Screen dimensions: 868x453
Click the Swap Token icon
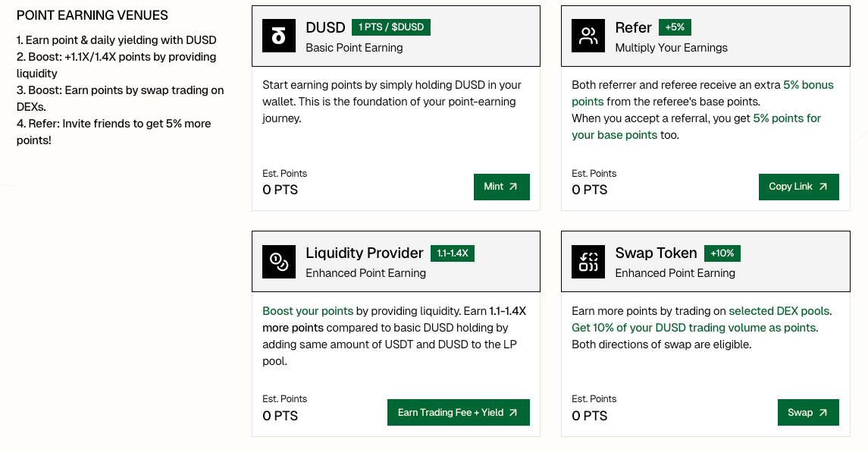(588, 261)
